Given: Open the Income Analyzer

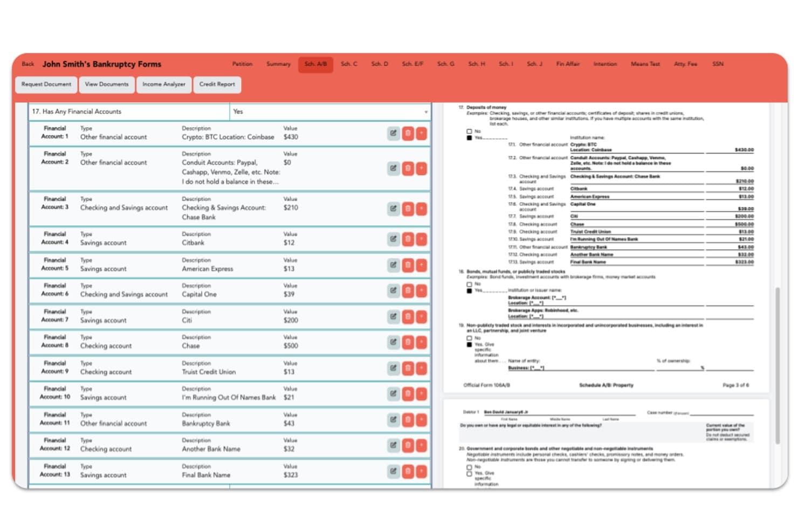Looking at the screenshot, I should click(x=164, y=85).
